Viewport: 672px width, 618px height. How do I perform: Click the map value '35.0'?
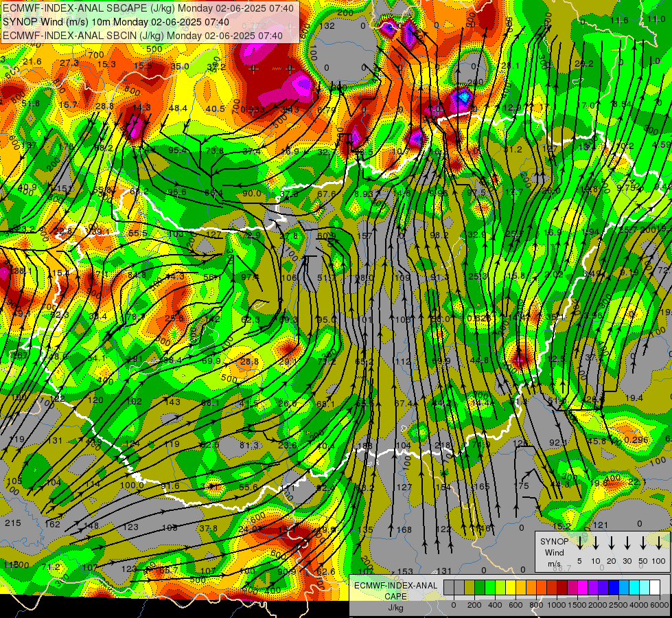coord(180,67)
